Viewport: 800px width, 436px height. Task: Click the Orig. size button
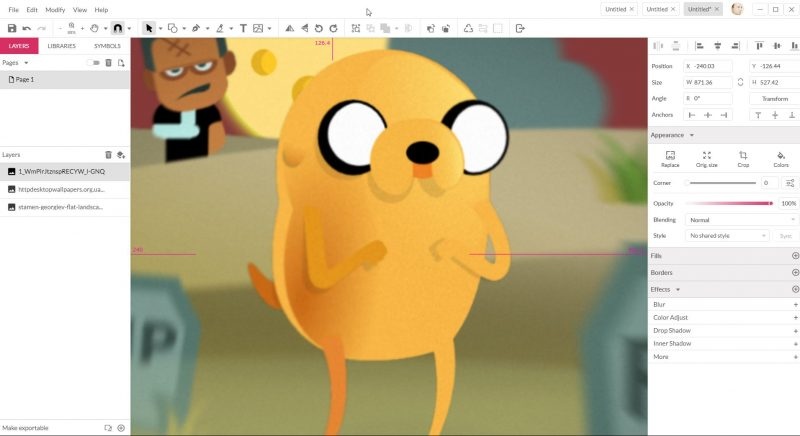pos(707,159)
